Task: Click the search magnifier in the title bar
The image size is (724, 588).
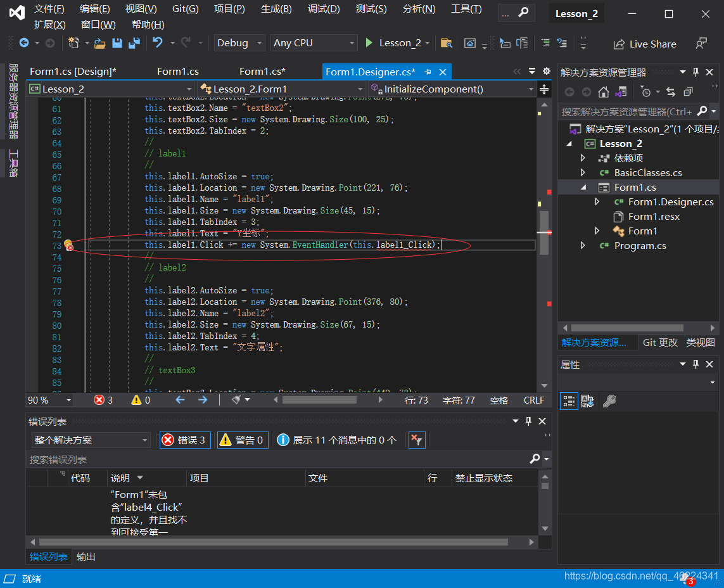Action: coord(523,13)
